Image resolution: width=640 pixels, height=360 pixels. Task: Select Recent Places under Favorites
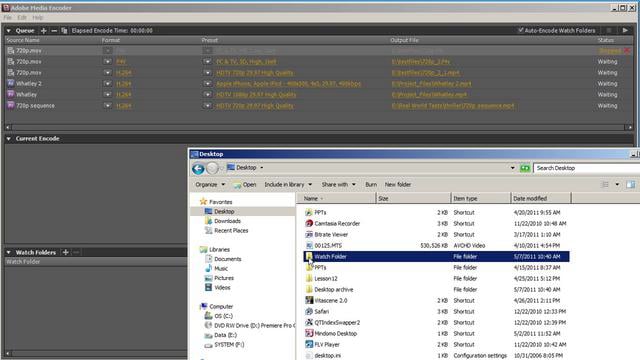[231, 230]
